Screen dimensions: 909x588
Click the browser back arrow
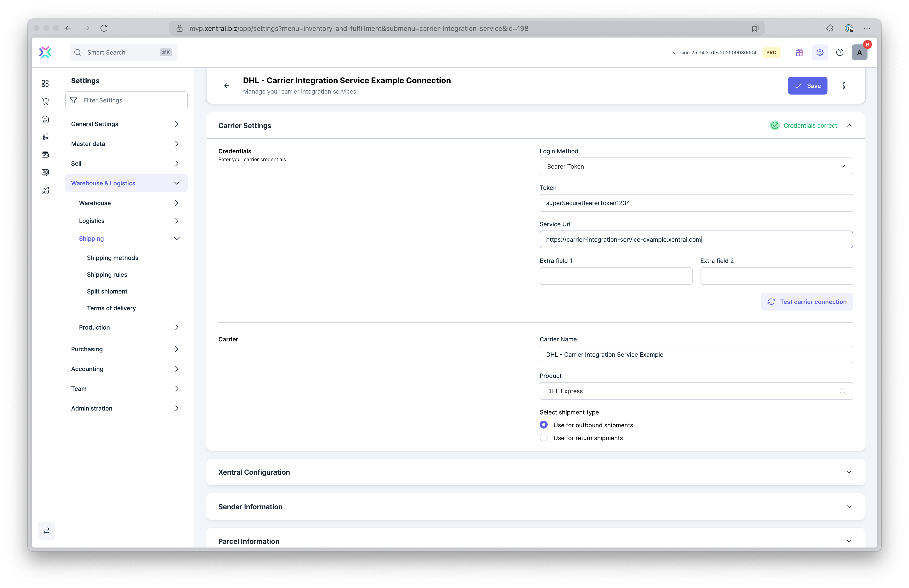point(68,28)
